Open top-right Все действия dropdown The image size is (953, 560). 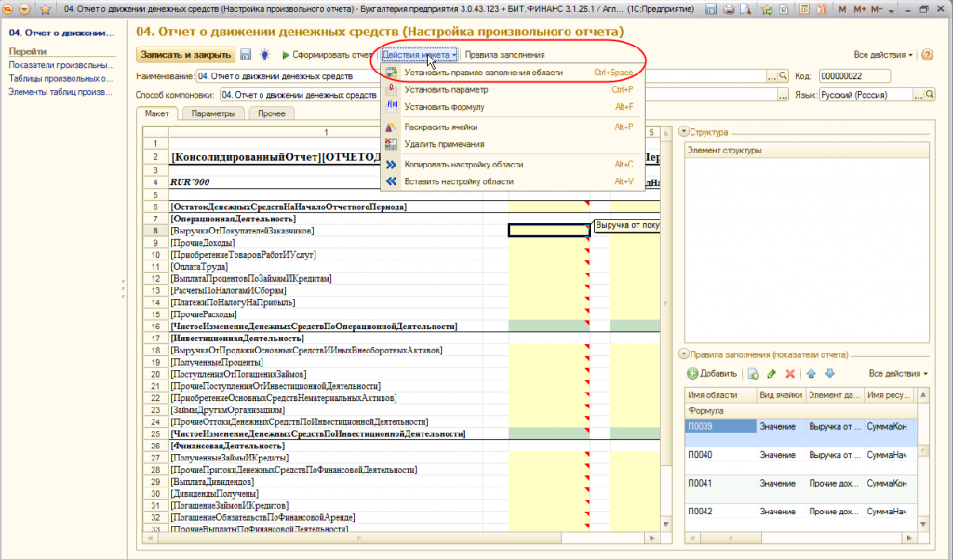[883, 55]
